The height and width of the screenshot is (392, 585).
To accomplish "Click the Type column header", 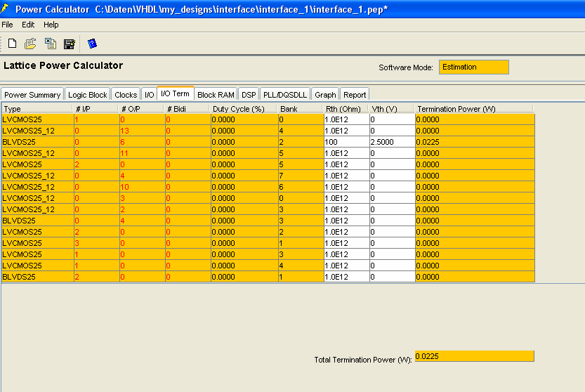I will click(x=37, y=109).
